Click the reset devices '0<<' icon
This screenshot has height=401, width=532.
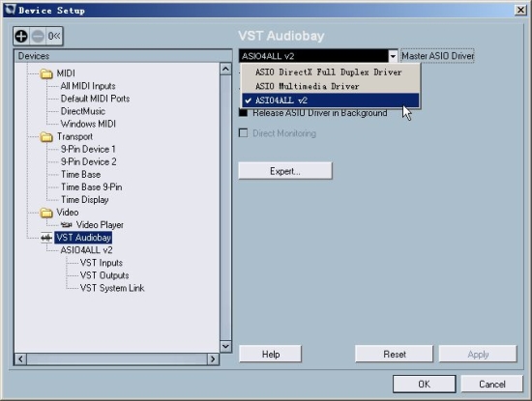click(x=54, y=36)
